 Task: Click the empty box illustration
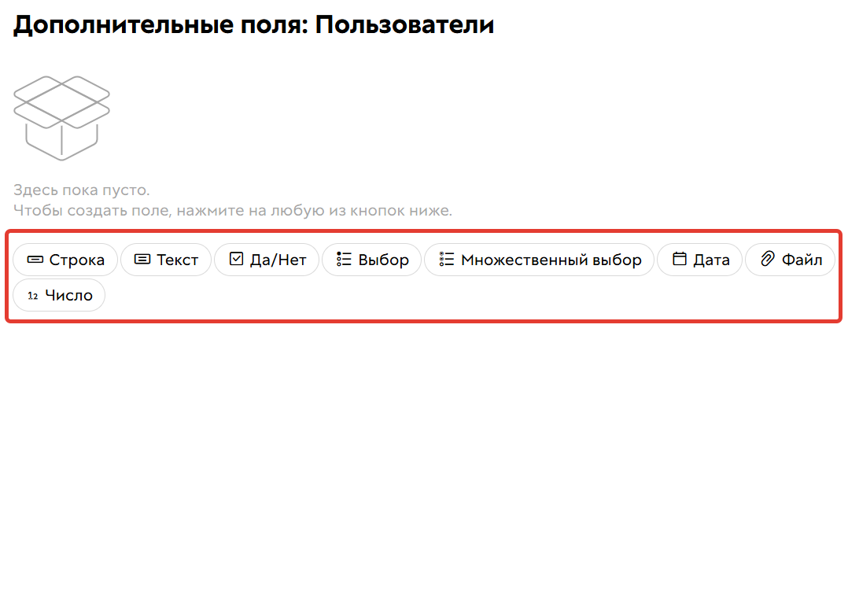point(61,118)
